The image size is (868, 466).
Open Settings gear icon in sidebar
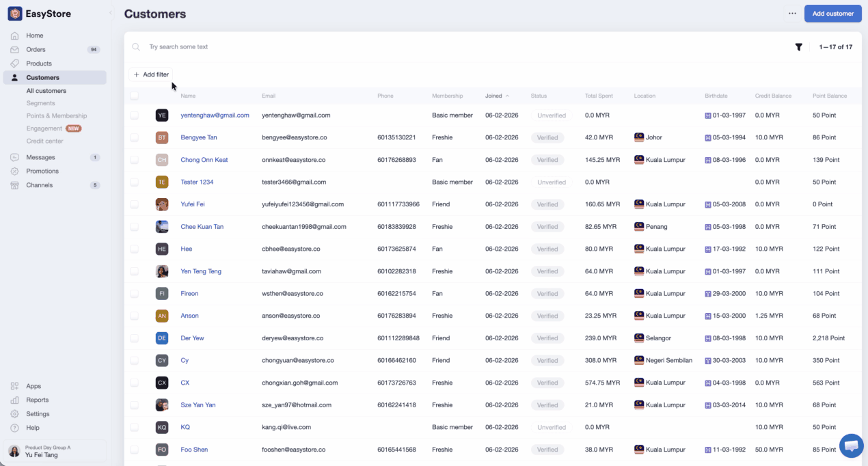tap(14, 414)
